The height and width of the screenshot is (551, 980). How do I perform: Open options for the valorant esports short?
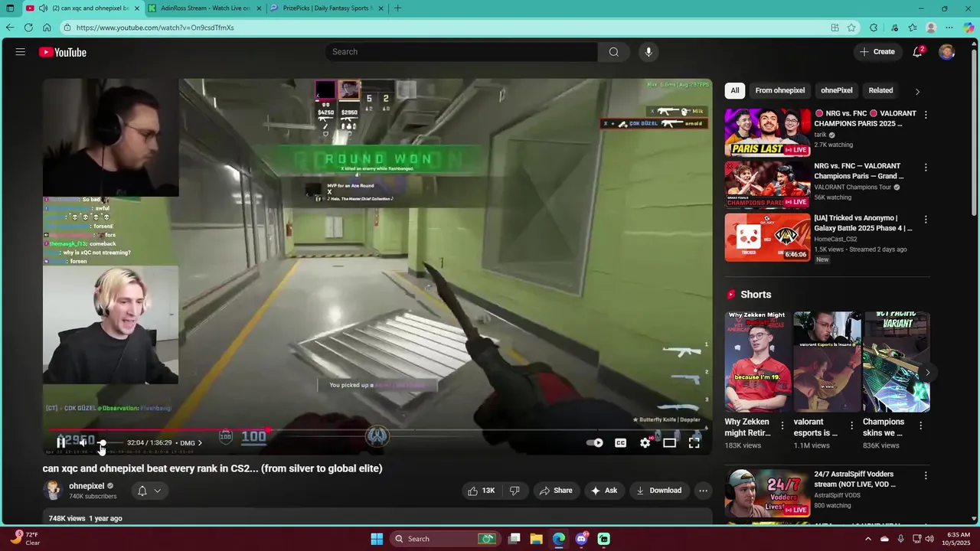(851, 425)
